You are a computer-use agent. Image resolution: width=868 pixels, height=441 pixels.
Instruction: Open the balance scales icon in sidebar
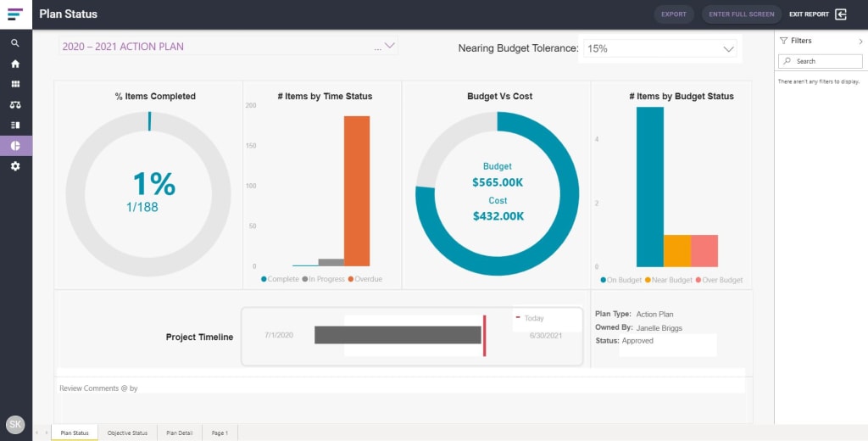[x=15, y=104]
